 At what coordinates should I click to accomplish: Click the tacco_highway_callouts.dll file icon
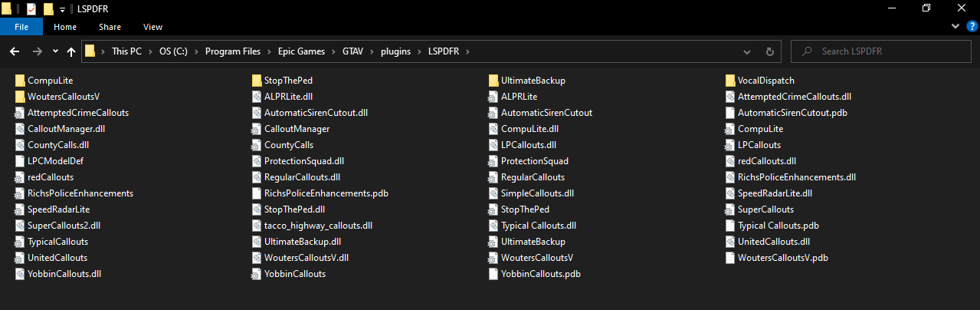(x=257, y=226)
